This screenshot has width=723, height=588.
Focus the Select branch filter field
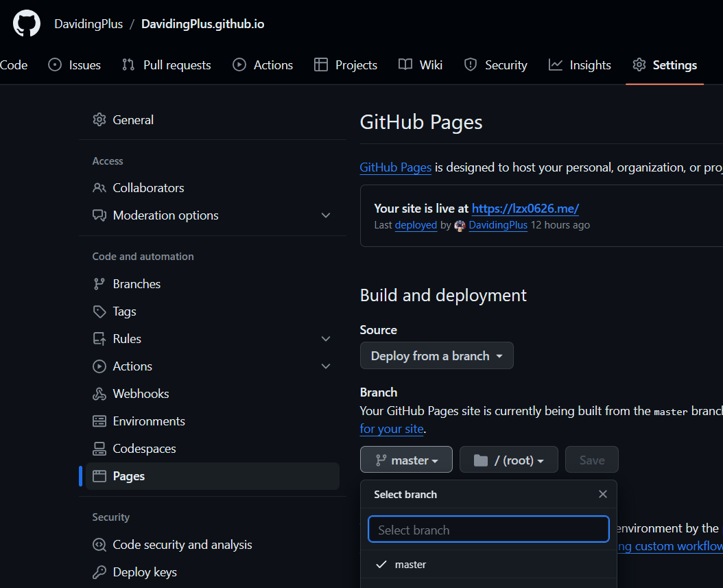pos(489,530)
